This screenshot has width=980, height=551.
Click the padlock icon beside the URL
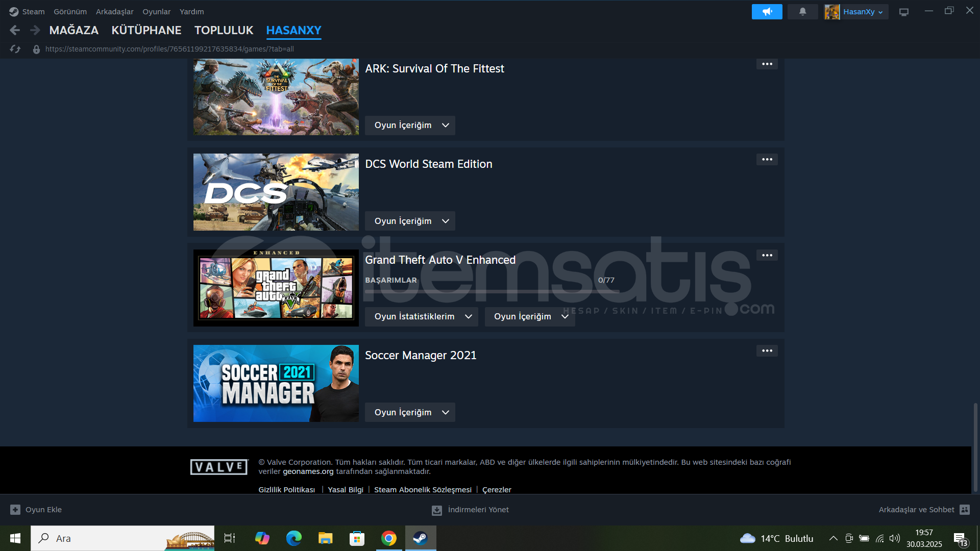pyautogui.click(x=36, y=49)
